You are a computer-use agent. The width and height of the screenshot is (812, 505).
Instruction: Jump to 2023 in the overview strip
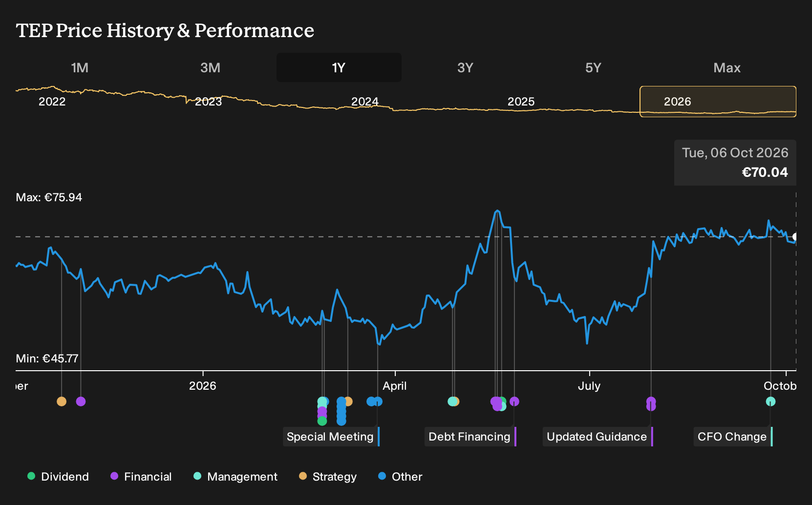pyautogui.click(x=209, y=102)
